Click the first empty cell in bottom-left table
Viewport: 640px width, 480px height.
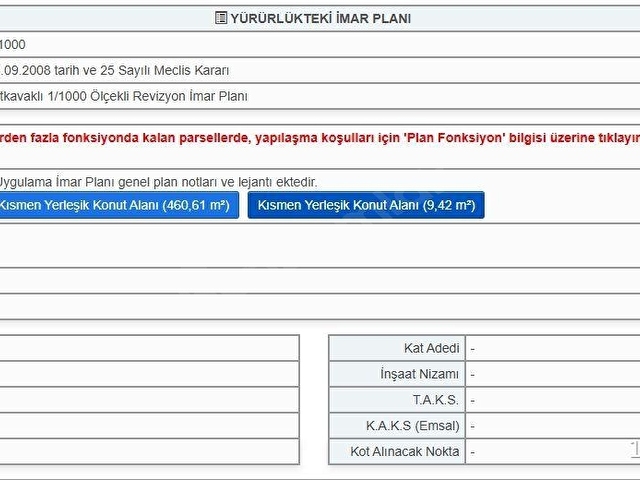point(149,348)
